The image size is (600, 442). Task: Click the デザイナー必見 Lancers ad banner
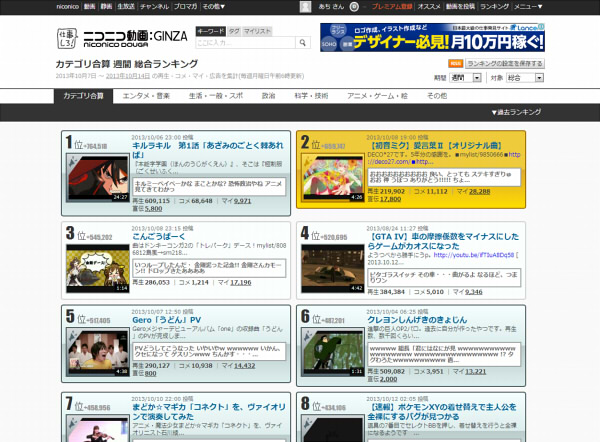point(432,38)
